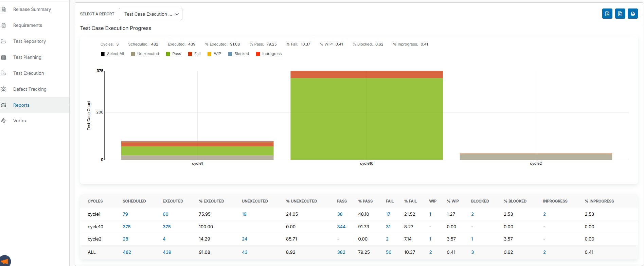Navigate to Requirements in the sidebar
Viewport: 644px width, 266px height.
coord(28,25)
